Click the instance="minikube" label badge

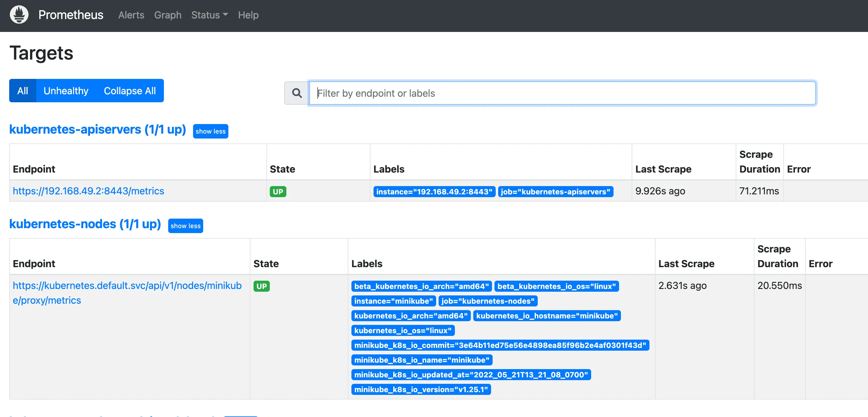(x=393, y=301)
